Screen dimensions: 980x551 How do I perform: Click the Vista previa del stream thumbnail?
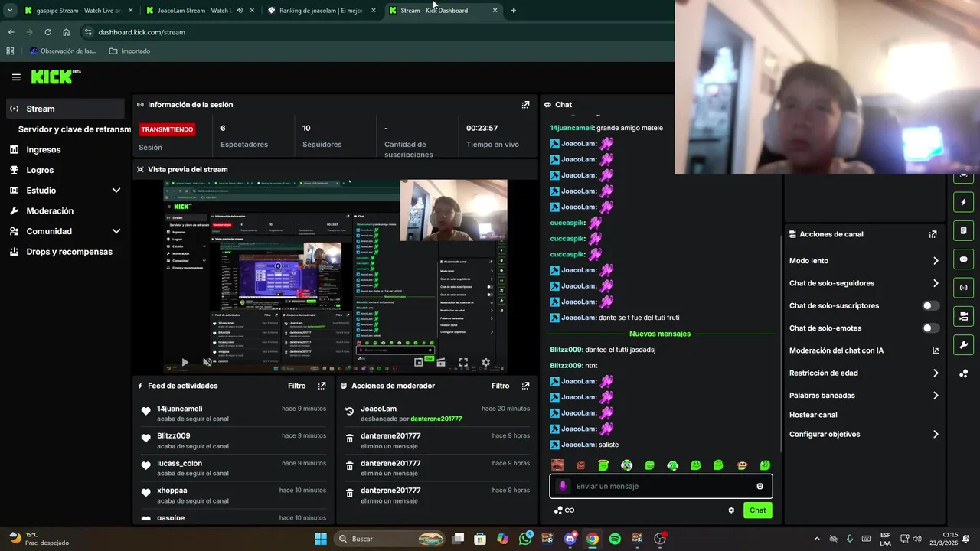(335, 276)
